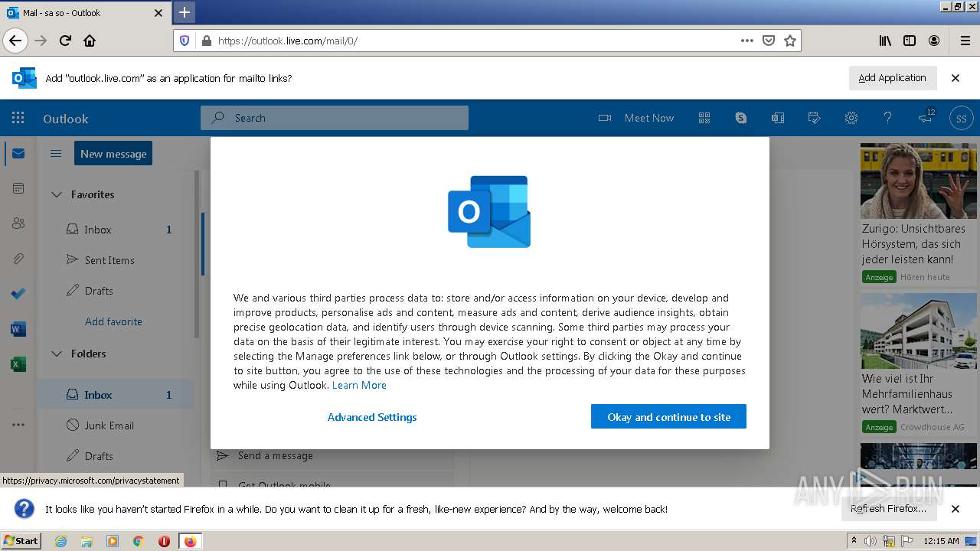Open a new Firefox tab

pyautogui.click(x=185, y=12)
